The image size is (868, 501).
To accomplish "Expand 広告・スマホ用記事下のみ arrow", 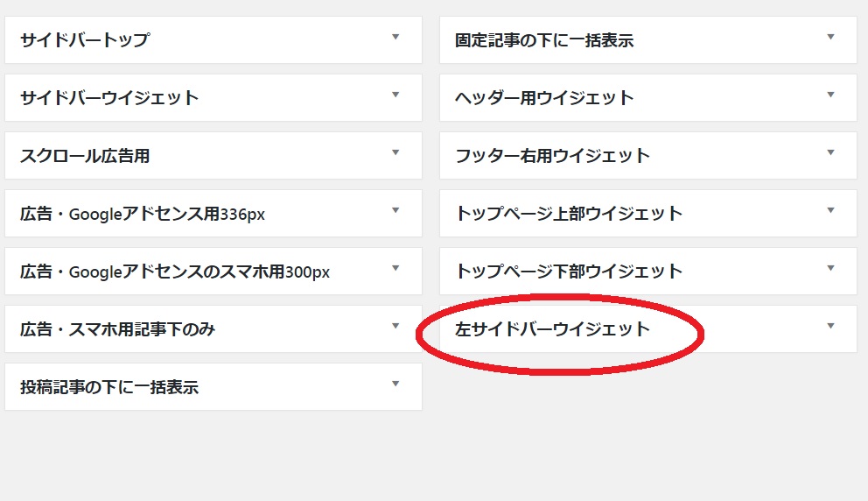I will (x=395, y=326).
